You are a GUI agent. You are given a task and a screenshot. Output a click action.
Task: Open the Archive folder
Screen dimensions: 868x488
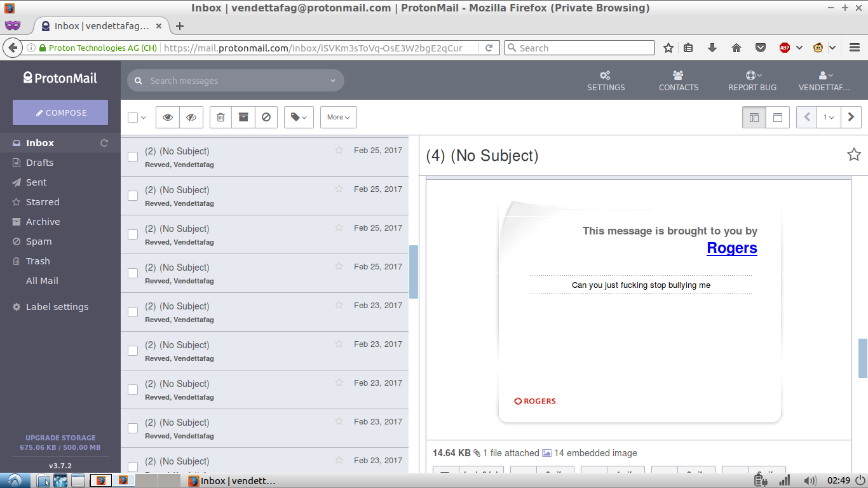point(43,222)
